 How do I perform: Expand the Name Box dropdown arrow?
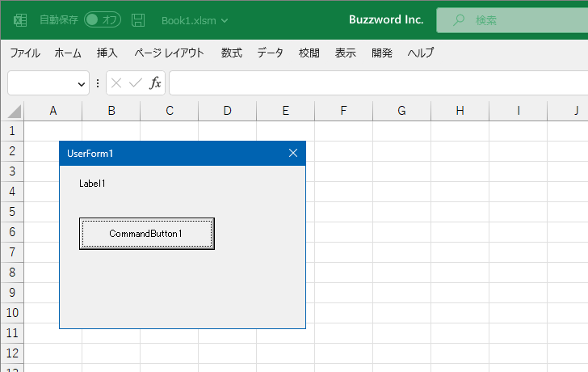pyautogui.click(x=81, y=84)
